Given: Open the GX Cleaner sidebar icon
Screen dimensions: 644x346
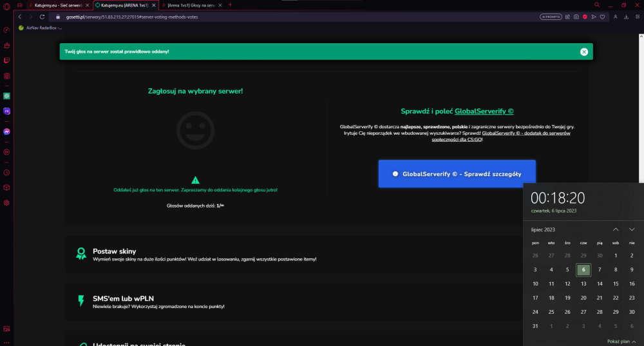Looking at the screenshot, I should click(x=6, y=45).
